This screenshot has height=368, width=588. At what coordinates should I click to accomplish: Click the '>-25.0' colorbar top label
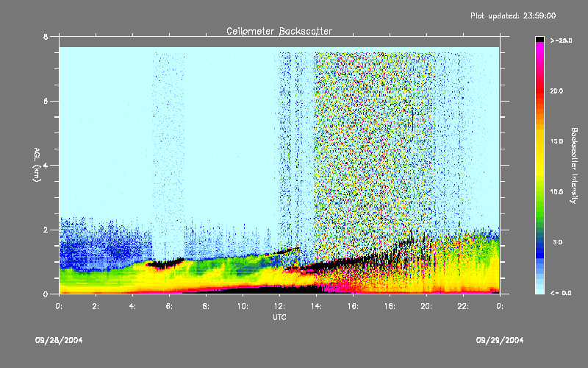pos(561,40)
